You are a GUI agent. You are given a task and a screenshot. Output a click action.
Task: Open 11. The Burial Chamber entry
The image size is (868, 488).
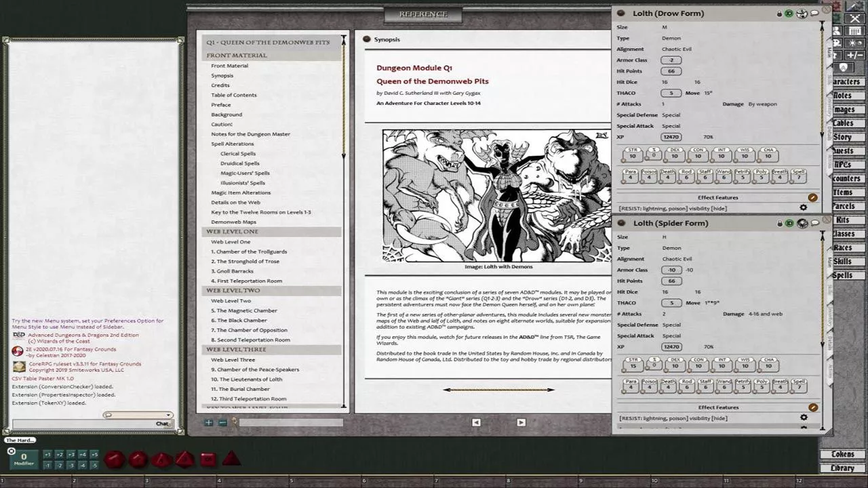[x=240, y=389]
